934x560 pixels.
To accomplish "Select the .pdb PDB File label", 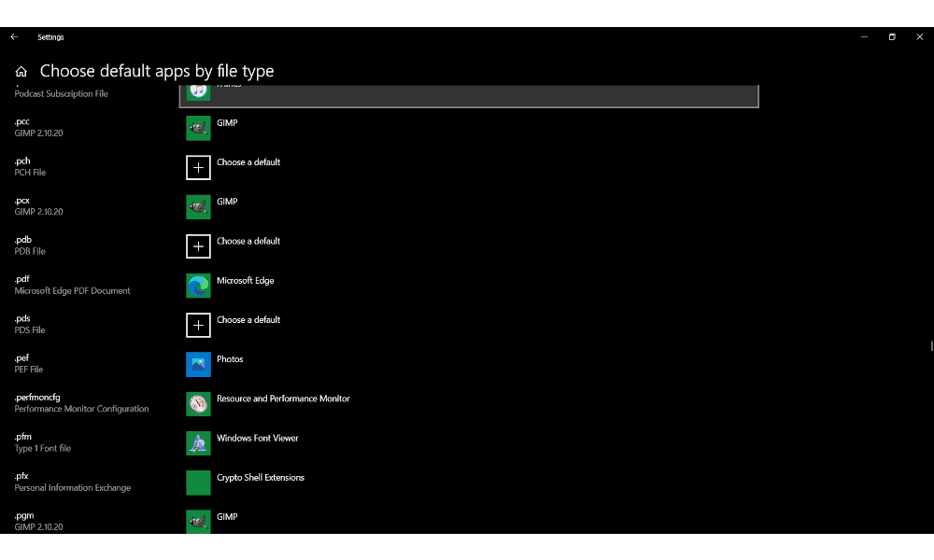I will tap(30, 245).
